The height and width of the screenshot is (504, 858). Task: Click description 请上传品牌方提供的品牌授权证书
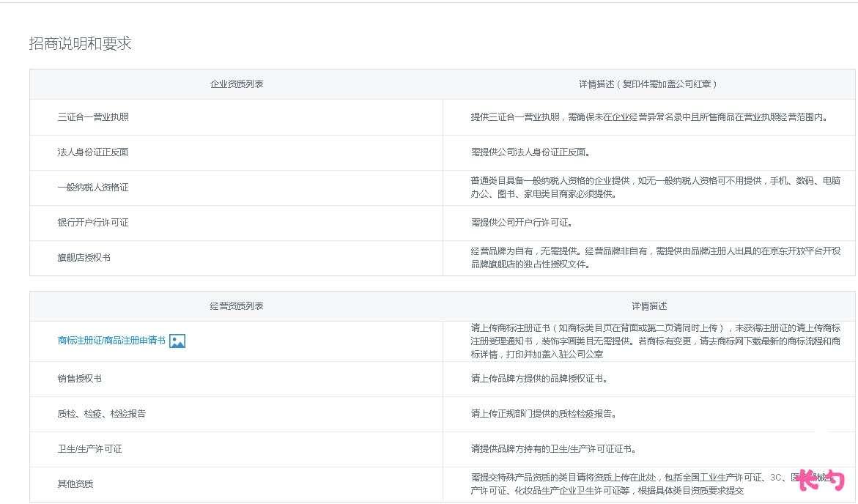pyautogui.click(x=539, y=378)
